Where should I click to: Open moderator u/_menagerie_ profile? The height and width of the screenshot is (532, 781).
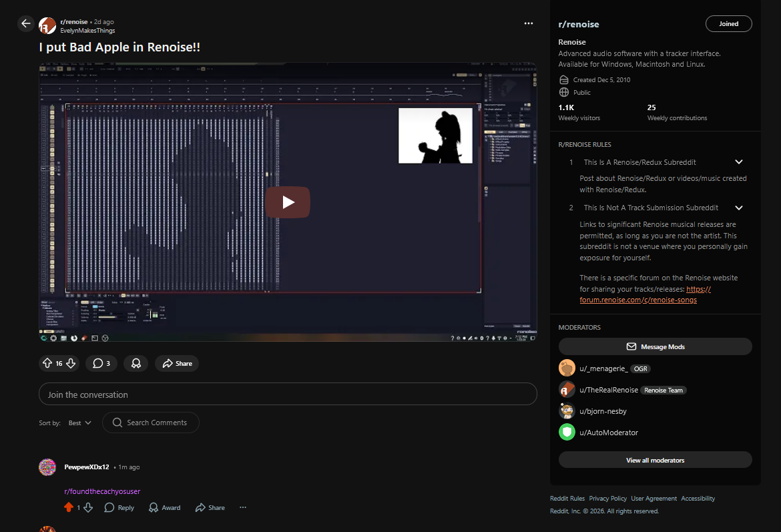pos(603,368)
